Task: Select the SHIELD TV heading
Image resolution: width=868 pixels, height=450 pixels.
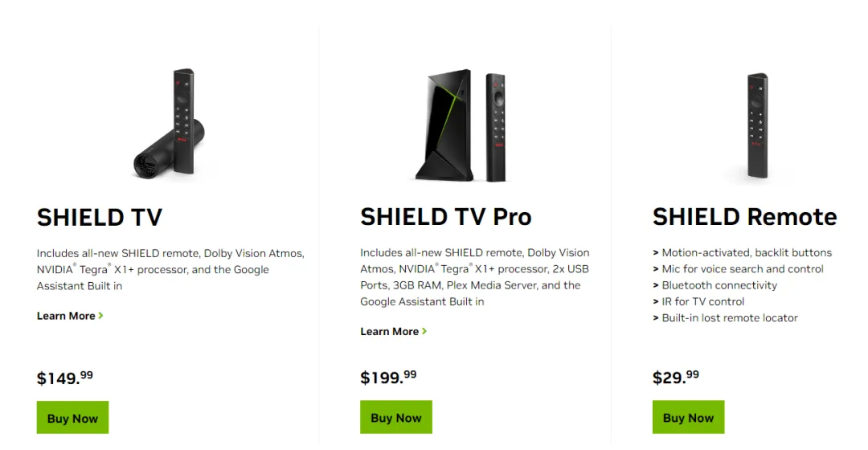Action: click(100, 217)
